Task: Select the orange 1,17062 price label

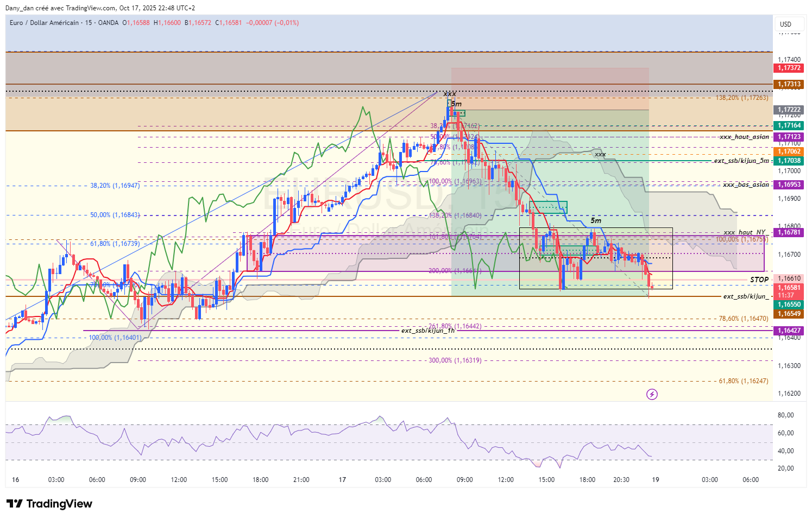Action: (789, 151)
